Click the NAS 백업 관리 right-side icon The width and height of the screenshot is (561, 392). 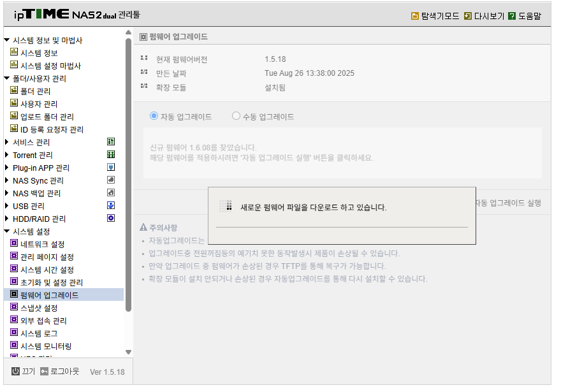tap(111, 192)
